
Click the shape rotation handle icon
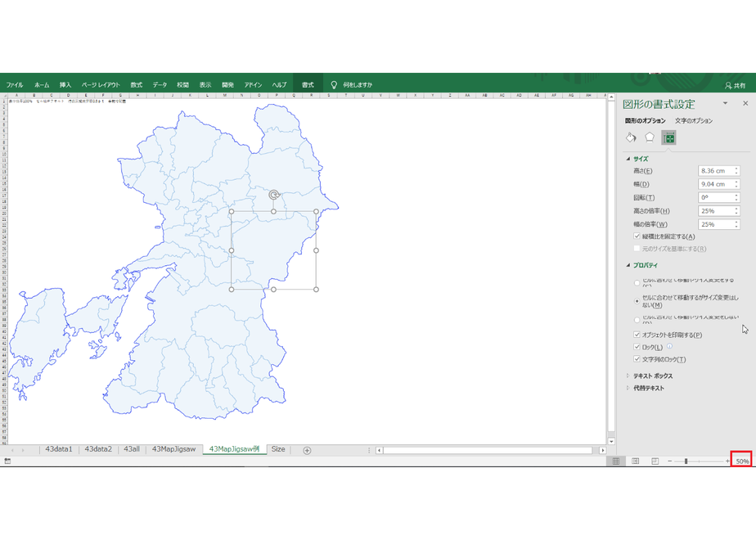(274, 195)
